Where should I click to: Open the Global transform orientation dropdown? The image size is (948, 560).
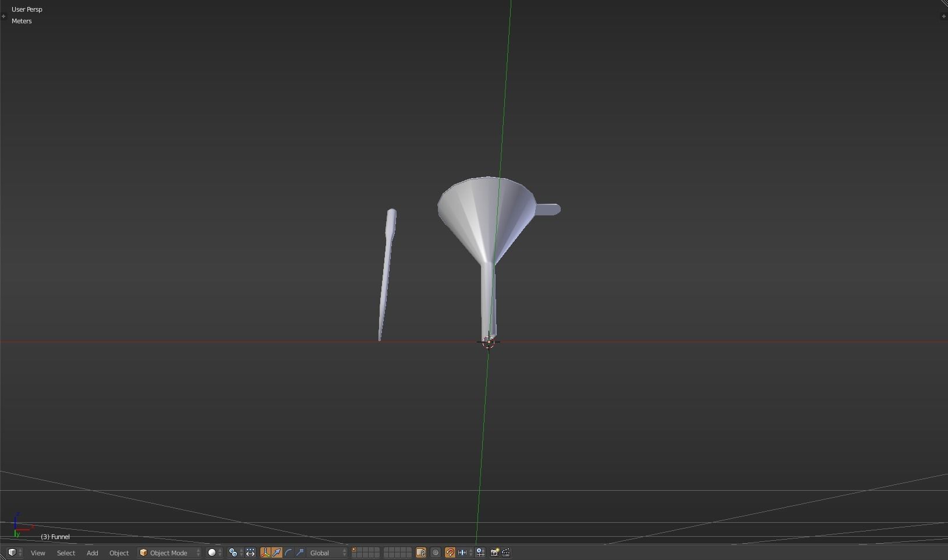click(x=328, y=552)
